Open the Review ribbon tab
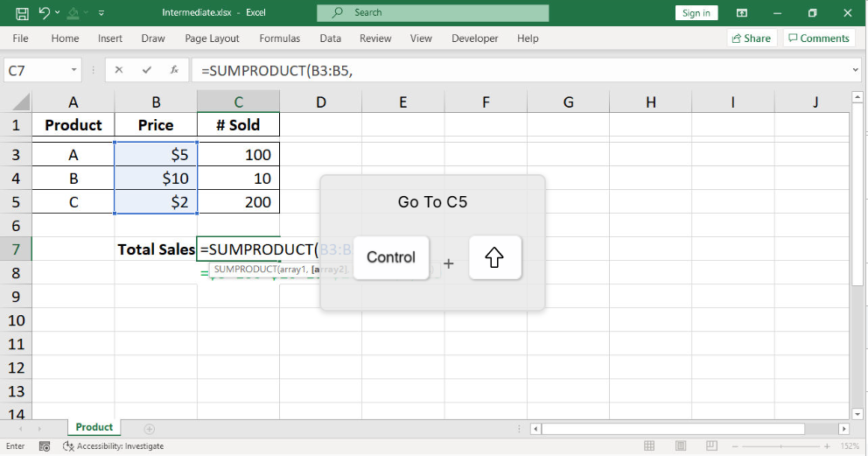The image size is (868, 456). coord(375,39)
